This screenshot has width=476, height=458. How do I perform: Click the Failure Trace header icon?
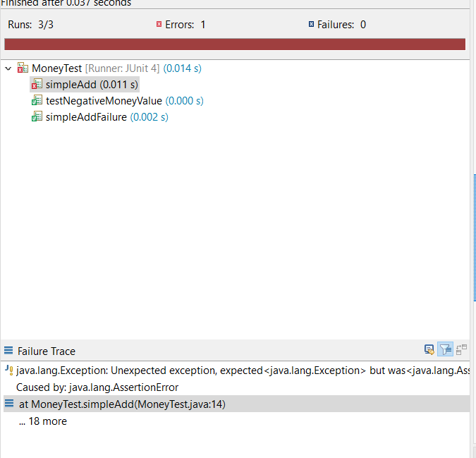(8, 351)
